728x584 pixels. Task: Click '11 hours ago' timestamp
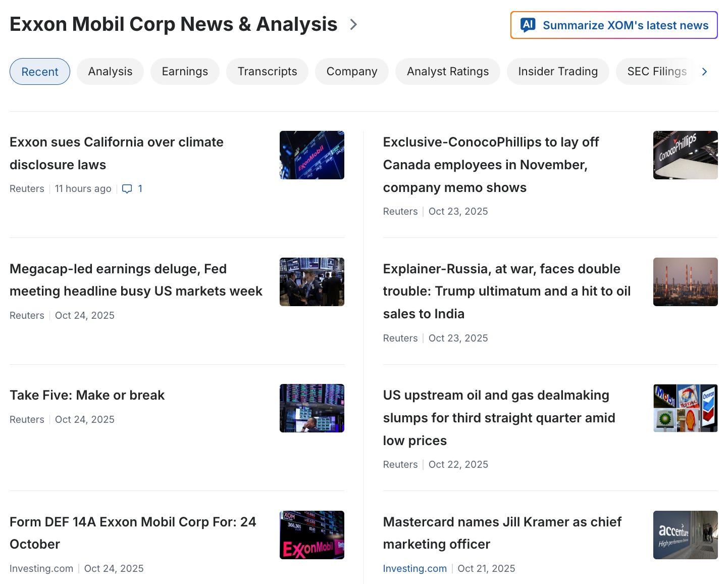[x=83, y=188]
